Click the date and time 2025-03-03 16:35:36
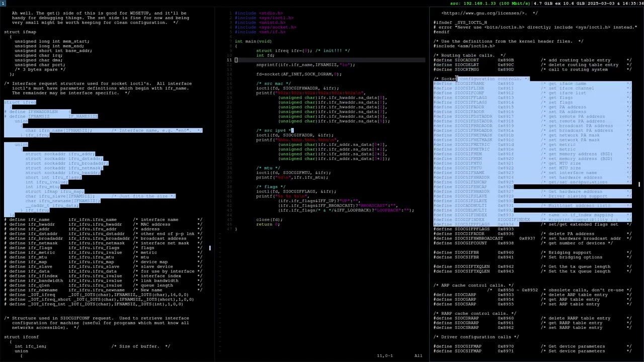Screen dimensions: 644x362 (622, 3)
